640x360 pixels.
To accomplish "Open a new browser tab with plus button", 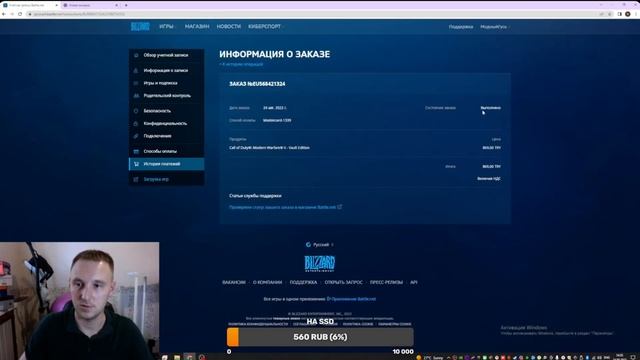I will click(x=126, y=5).
